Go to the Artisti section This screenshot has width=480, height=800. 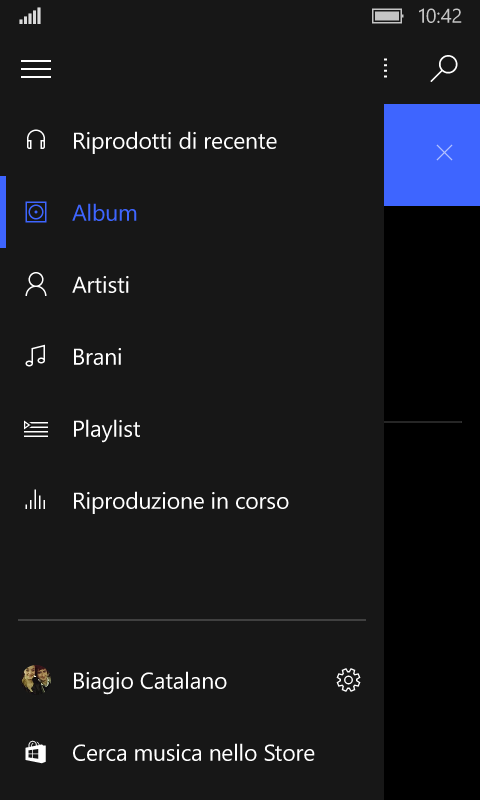(x=100, y=285)
